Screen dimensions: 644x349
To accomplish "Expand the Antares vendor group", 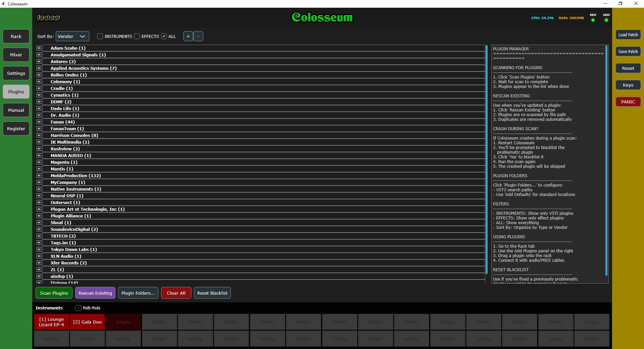I will coord(39,61).
